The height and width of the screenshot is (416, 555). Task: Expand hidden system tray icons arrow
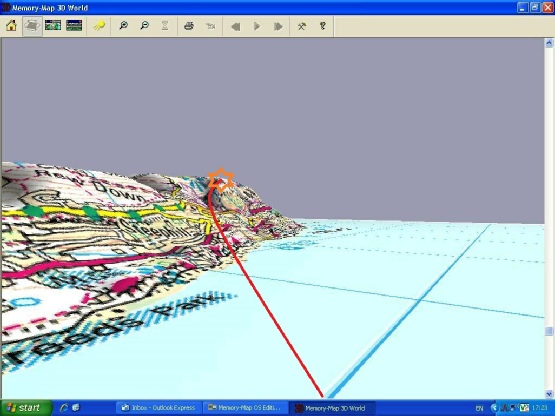(x=494, y=408)
